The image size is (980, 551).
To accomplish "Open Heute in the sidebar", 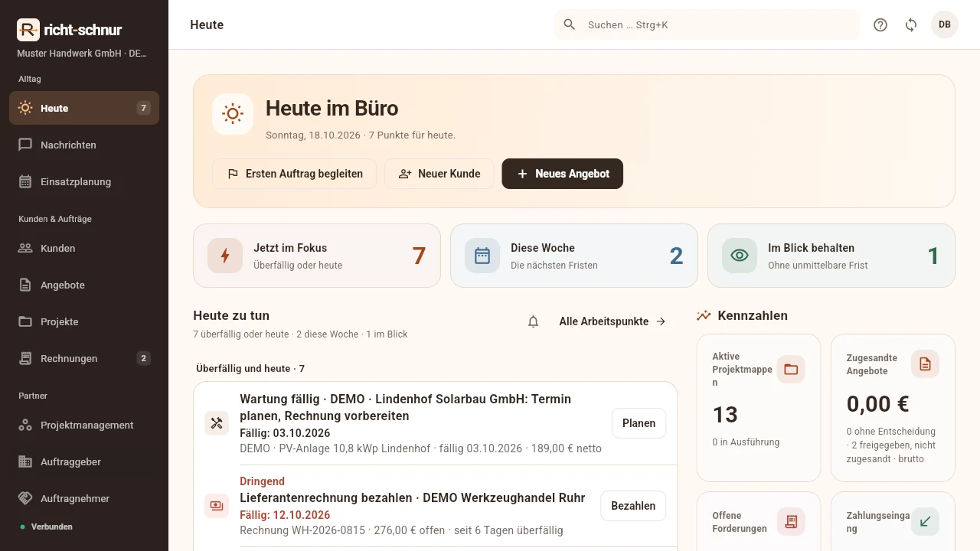I will coord(84,108).
